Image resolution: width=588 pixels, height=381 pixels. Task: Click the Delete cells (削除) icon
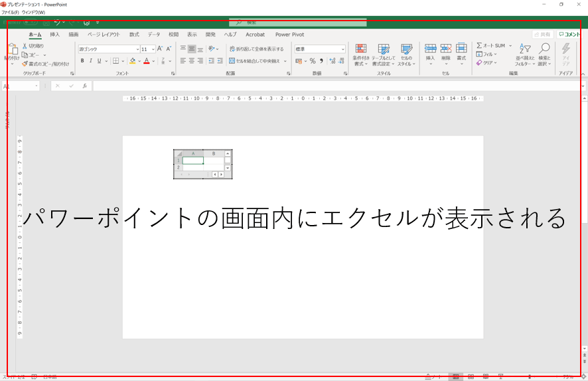click(x=446, y=48)
